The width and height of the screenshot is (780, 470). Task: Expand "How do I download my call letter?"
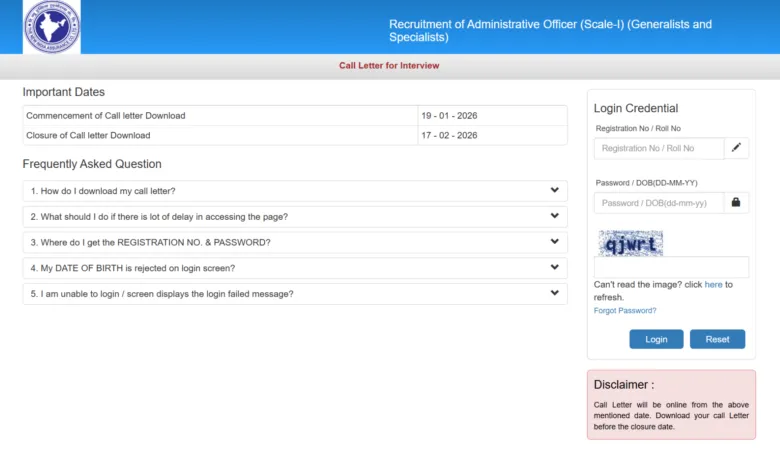click(295, 191)
